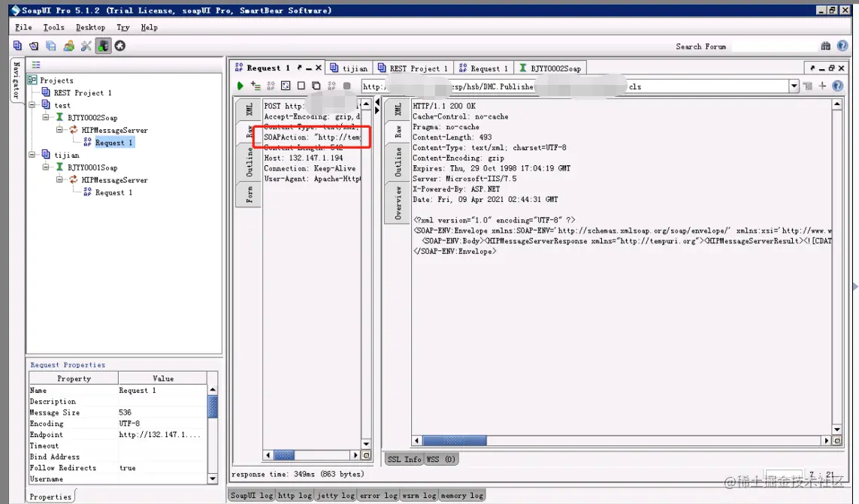Click the save all projects icon
Screen dimensions: 859x504
pos(51,46)
